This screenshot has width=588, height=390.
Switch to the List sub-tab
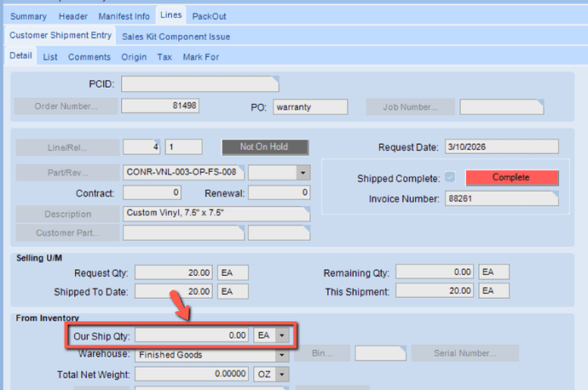50,57
